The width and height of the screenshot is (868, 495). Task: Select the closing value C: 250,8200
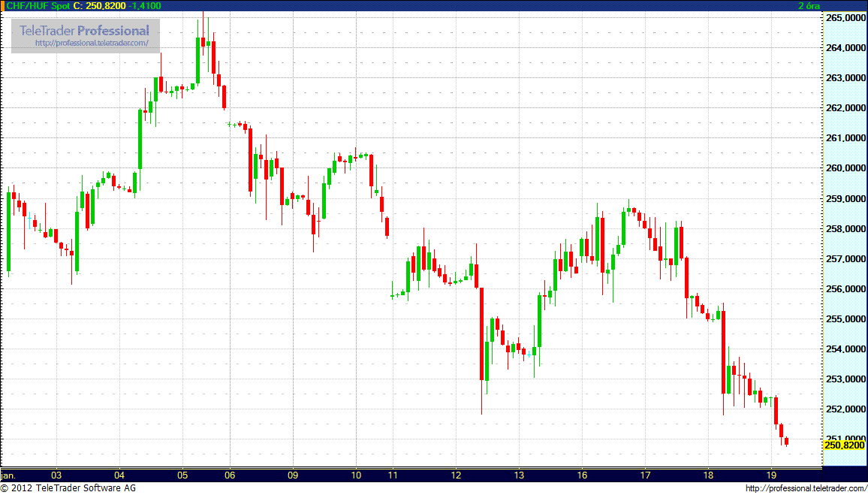tap(101, 5)
